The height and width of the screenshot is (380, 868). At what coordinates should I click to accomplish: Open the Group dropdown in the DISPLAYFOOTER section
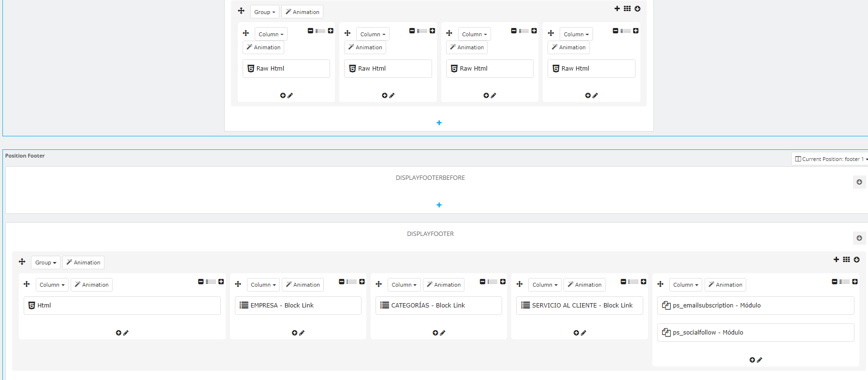click(46, 263)
